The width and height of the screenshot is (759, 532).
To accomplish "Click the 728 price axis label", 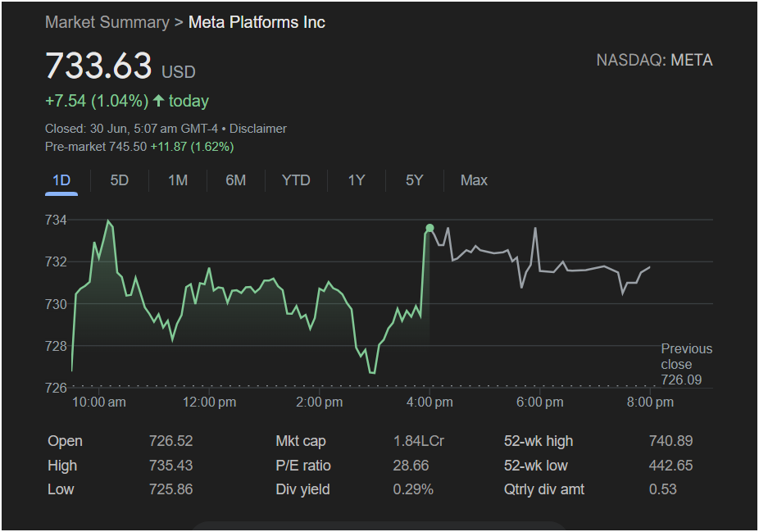I will coord(56,346).
